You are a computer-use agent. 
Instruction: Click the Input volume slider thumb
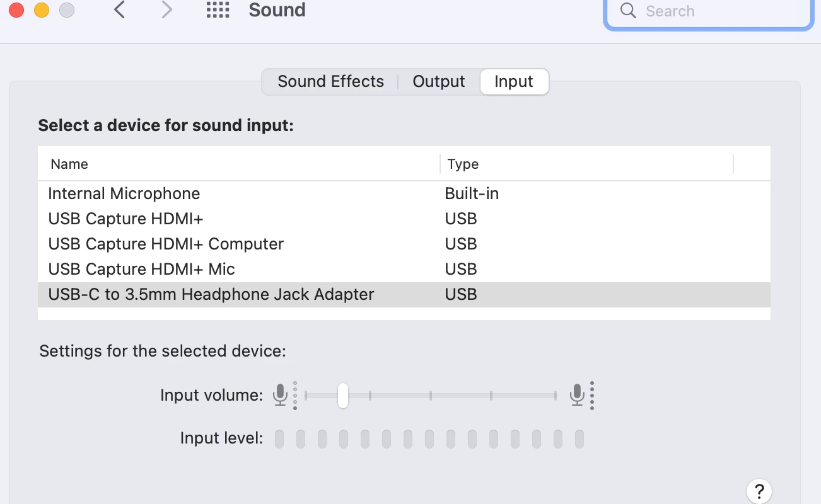click(x=342, y=396)
